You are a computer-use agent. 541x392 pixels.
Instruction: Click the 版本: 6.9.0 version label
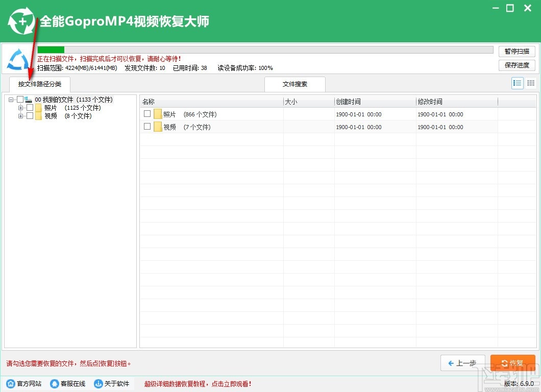[x=519, y=383]
